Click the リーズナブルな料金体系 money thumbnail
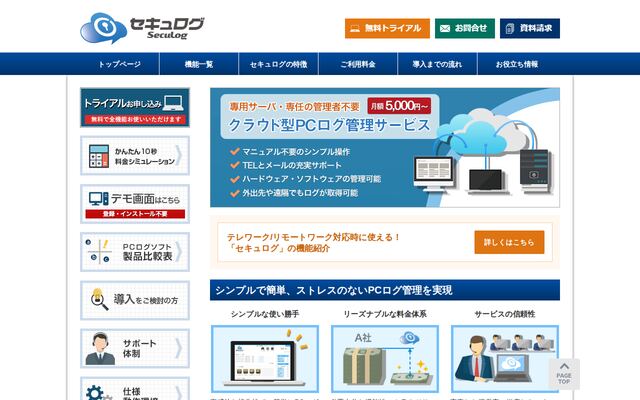 pyautogui.click(x=385, y=359)
